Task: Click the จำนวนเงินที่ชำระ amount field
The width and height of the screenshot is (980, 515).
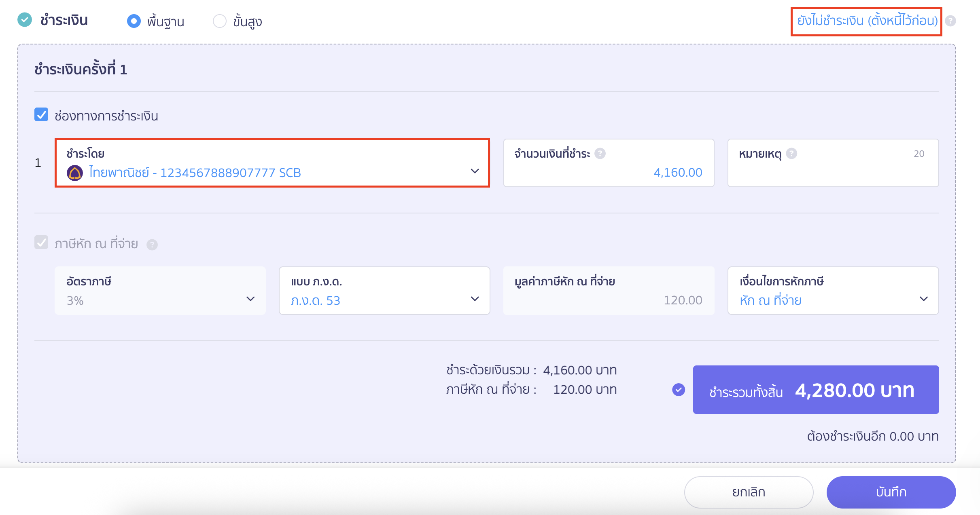Action: 609,163
